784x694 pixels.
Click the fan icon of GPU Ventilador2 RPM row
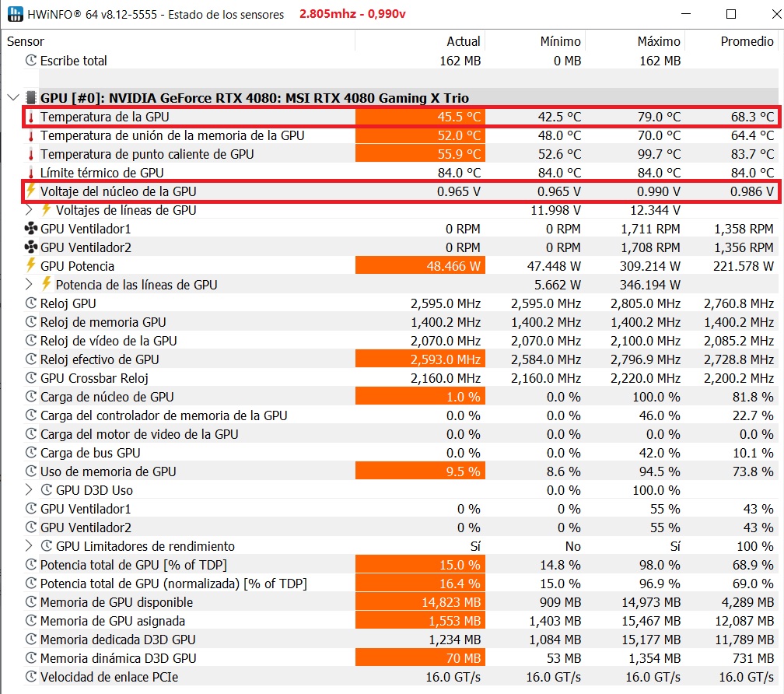pos(31,247)
